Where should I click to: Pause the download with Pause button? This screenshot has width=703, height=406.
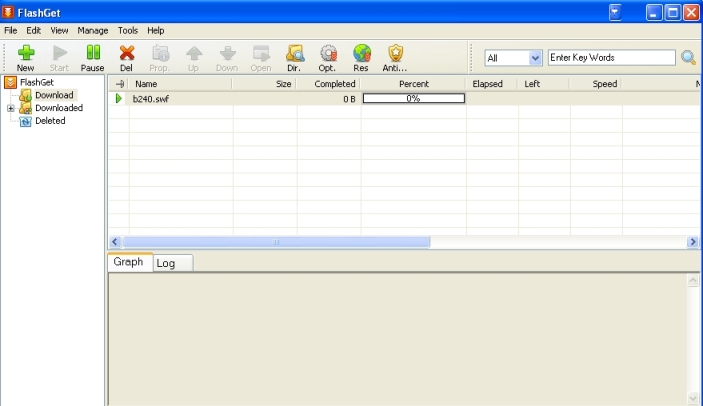click(93, 58)
